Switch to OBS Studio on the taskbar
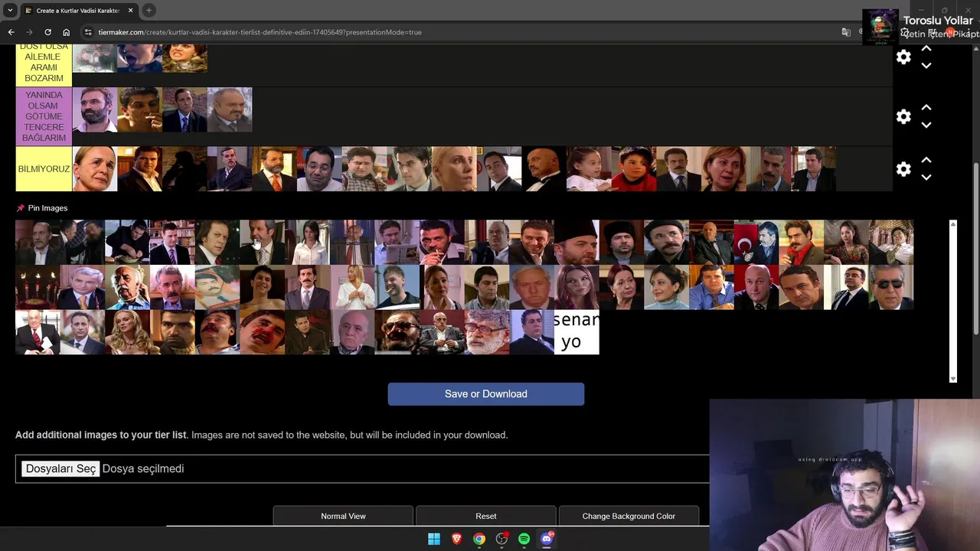Image resolution: width=980 pixels, height=551 pixels. pyautogui.click(x=501, y=539)
